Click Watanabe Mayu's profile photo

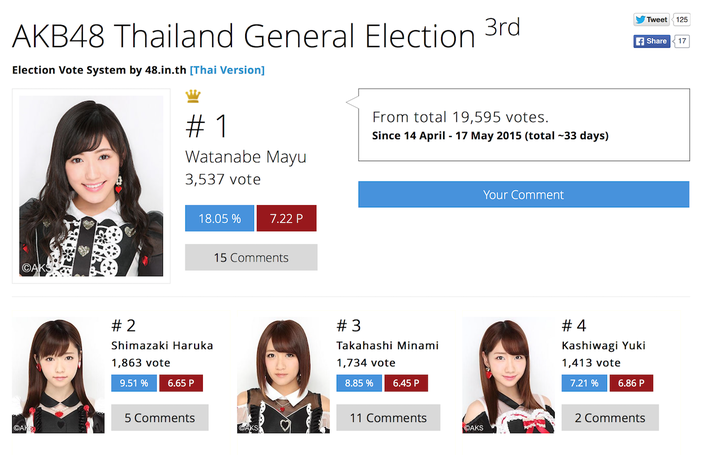tap(91, 187)
